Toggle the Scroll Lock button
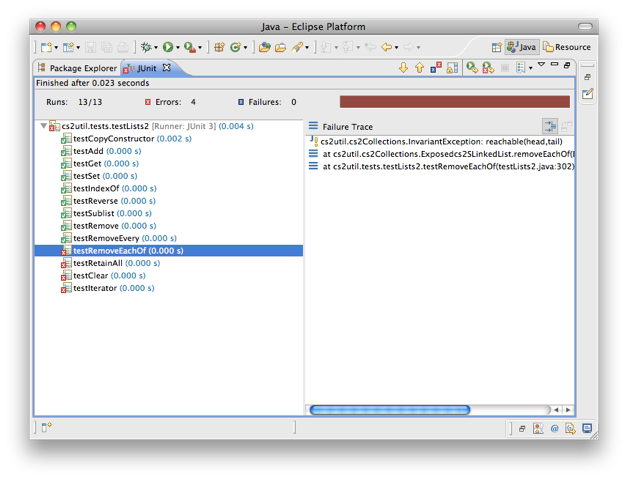 452,68
